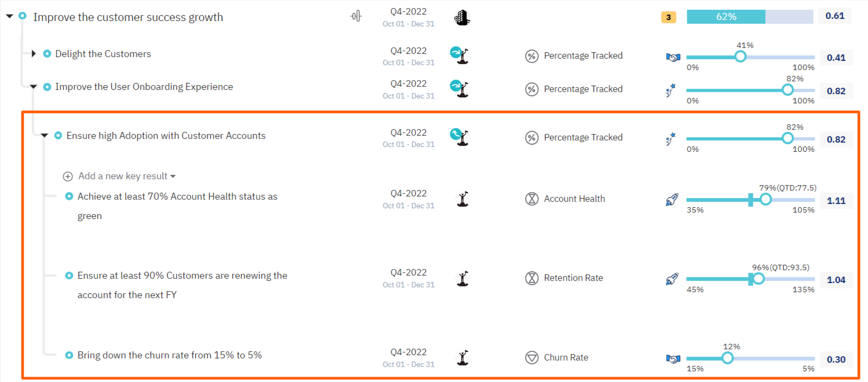The height and width of the screenshot is (382, 868).
Task: Click the 41% slider handle for Delight the Customers
Action: coord(740,56)
